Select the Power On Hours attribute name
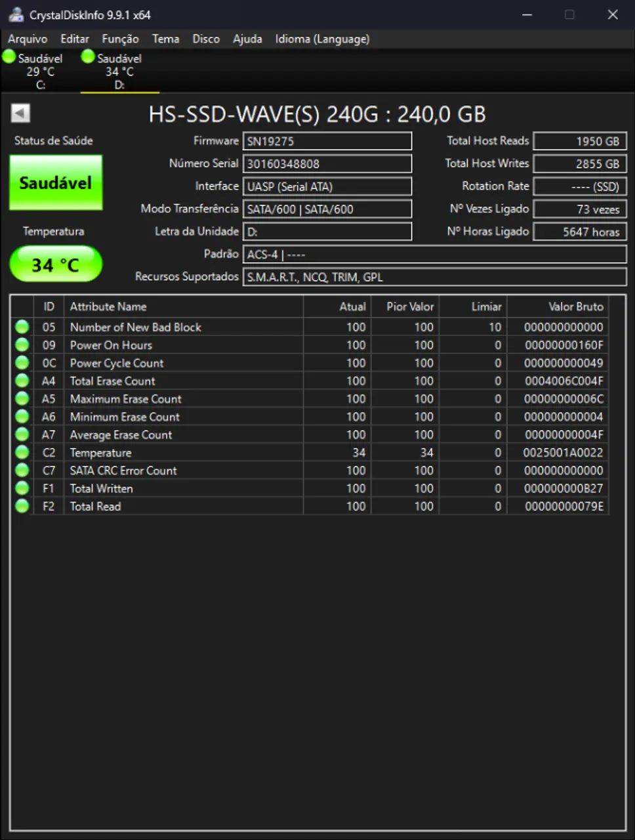635x840 pixels. (111, 345)
